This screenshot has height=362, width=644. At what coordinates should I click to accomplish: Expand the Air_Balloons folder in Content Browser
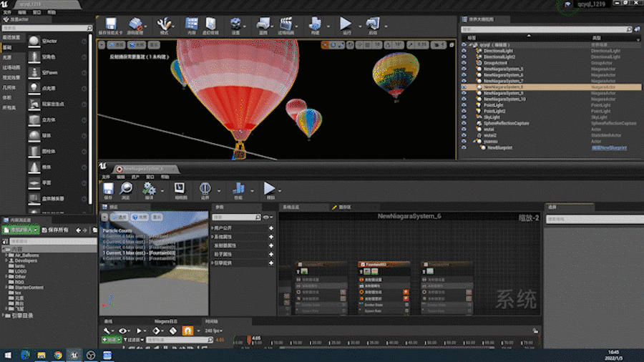coord(6,255)
